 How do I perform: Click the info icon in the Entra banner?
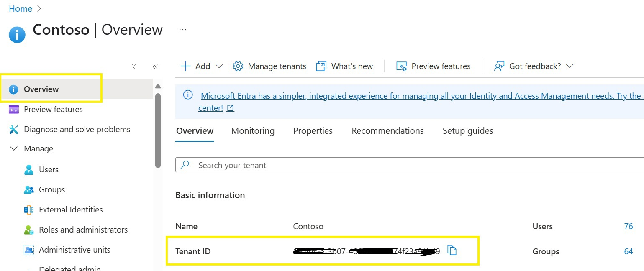tap(188, 95)
